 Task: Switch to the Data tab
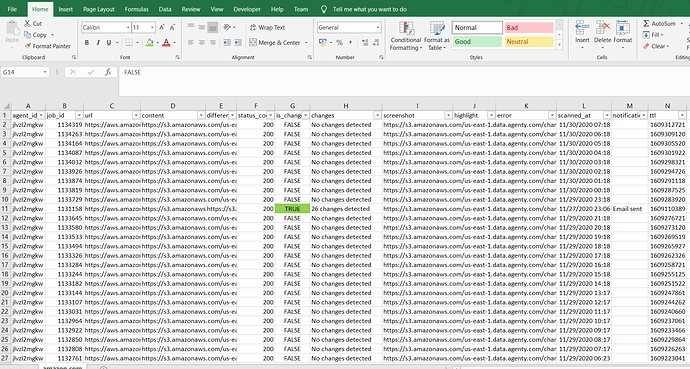click(165, 9)
